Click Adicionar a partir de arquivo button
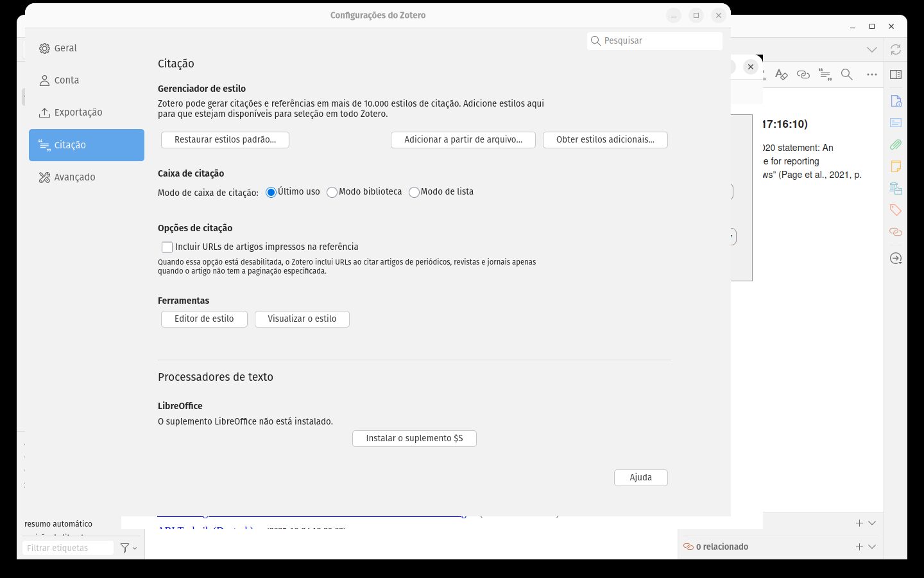The image size is (924, 578). click(463, 139)
